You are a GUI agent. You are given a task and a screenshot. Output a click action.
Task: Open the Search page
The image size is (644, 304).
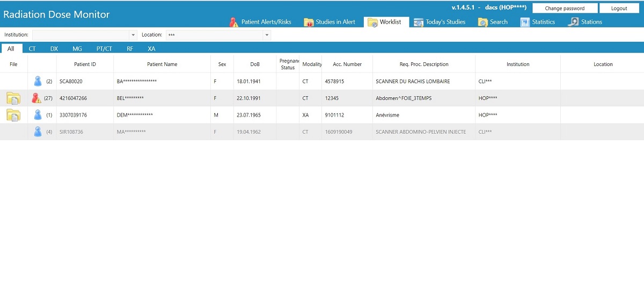pos(493,22)
